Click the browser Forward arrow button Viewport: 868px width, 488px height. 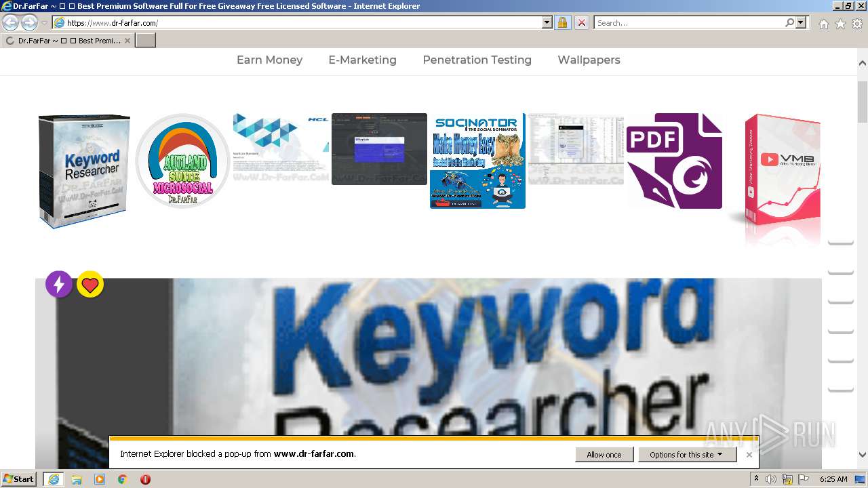point(29,22)
